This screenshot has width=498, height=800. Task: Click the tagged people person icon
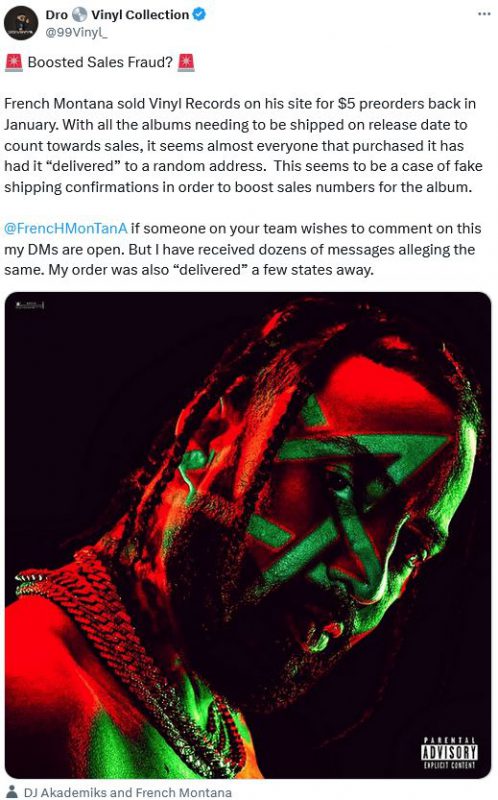(x=12, y=792)
